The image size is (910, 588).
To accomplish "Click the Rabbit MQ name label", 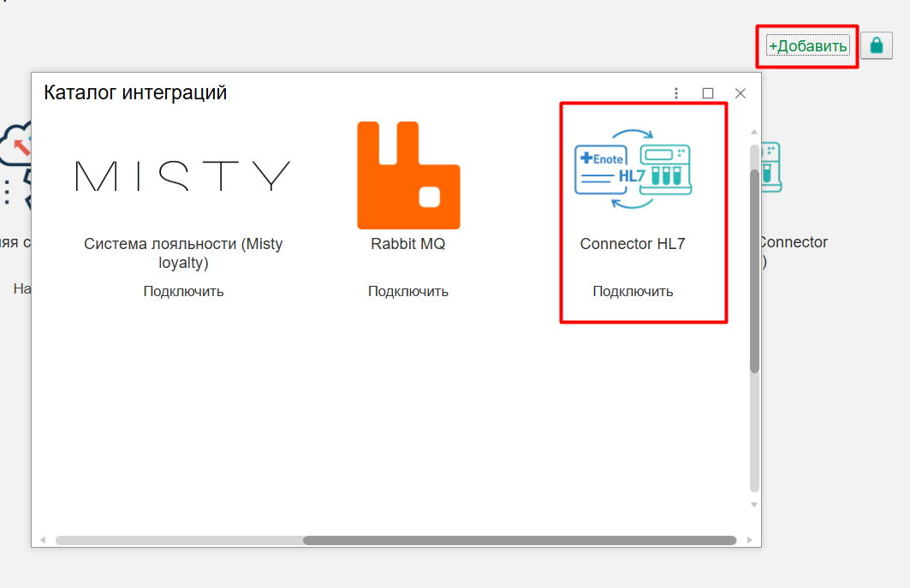I will (407, 244).
